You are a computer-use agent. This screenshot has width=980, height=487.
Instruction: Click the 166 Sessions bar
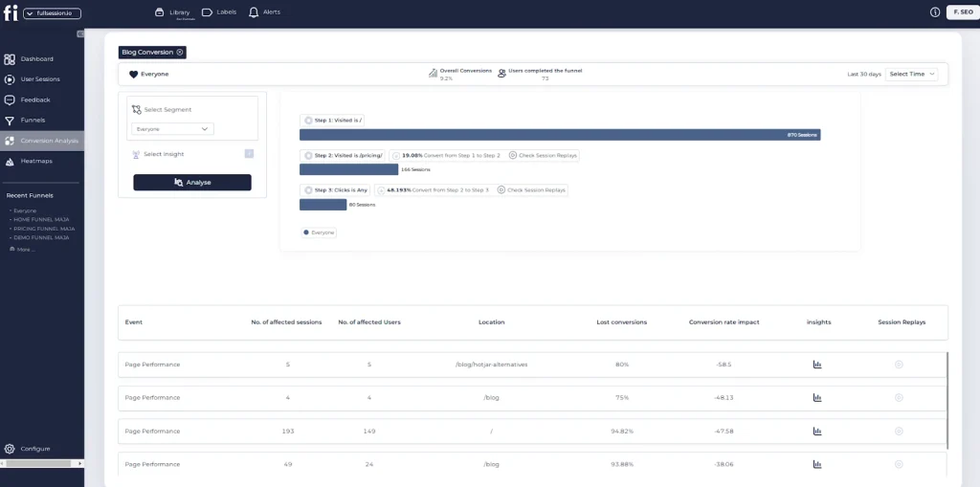[x=348, y=169]
